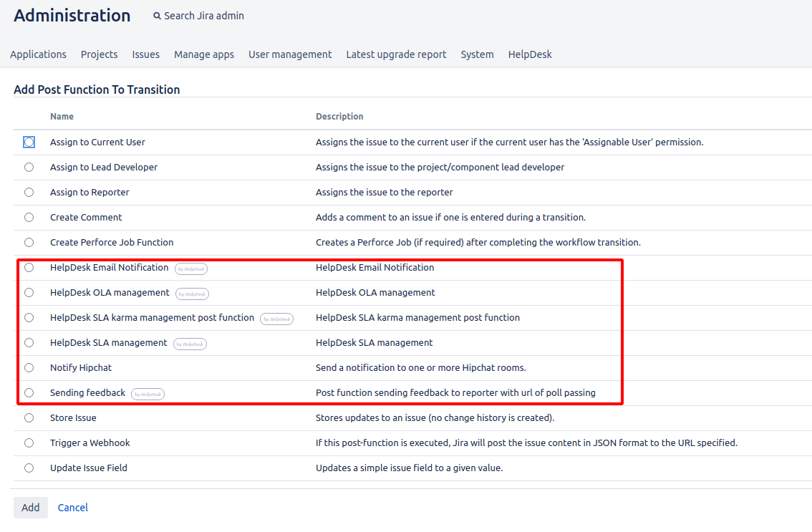This screenshot has height=532, width=812.
Task: Open the Issues admin tab
Action: 145,54
